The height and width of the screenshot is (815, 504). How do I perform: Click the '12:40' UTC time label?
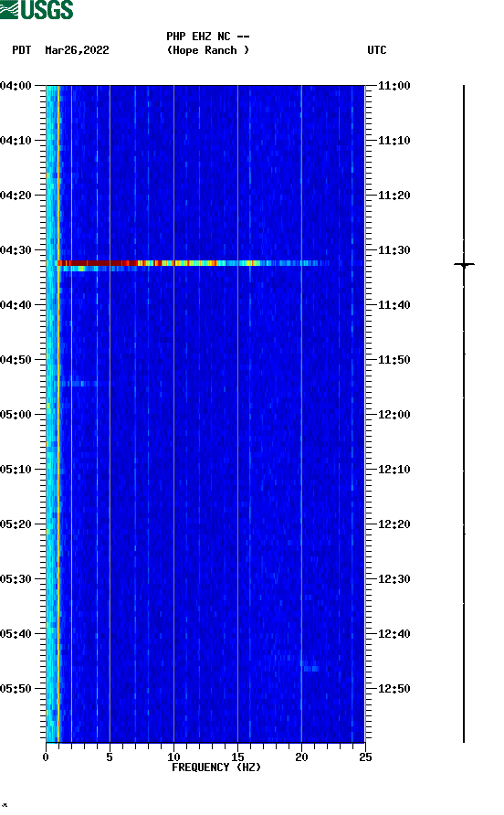point(394,634)
